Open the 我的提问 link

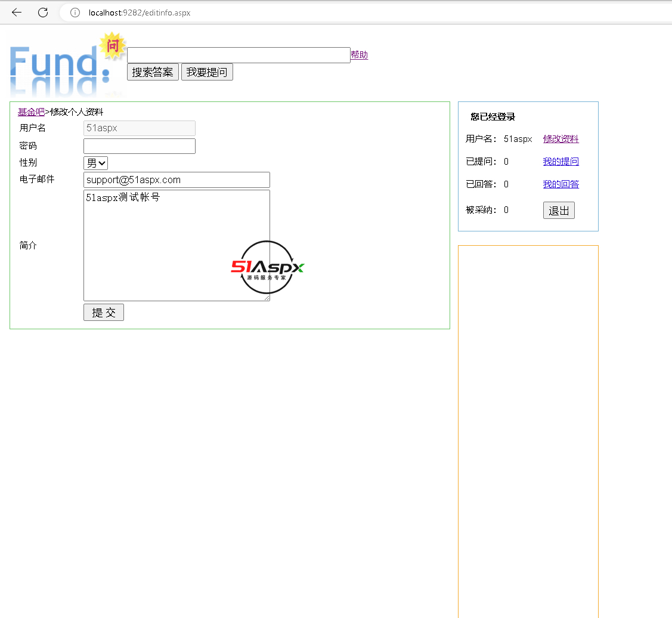tap(560, 162)
